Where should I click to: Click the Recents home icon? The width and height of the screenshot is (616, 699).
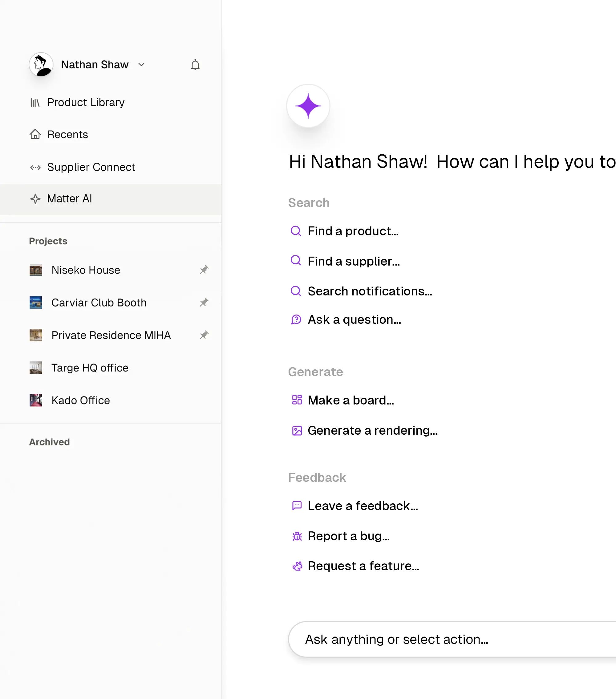point(35,134)
